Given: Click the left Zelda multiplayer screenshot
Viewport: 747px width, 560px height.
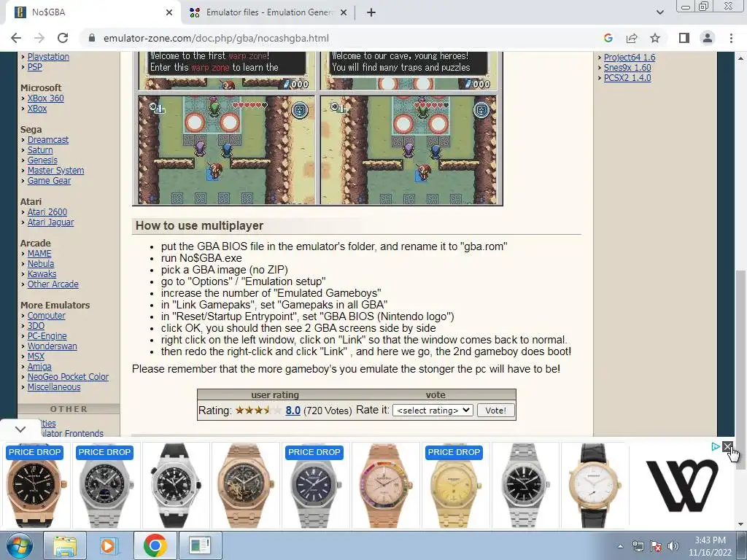Looking at the screenshot, I should pyautogui.click(x=227, y=150).
